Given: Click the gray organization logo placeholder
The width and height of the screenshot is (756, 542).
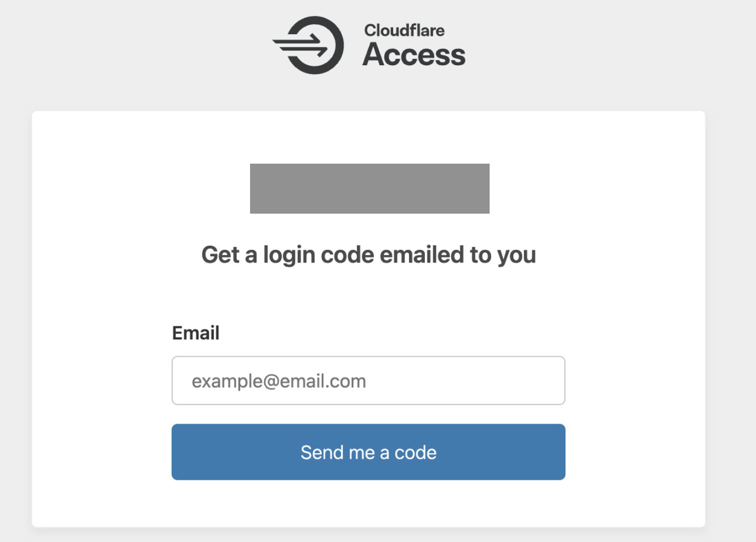Looking at the screenshot, I should 370,188.
